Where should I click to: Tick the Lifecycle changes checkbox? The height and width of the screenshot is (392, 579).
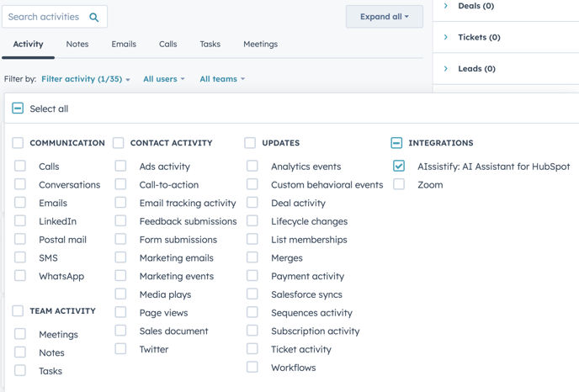tap(252, 220)
